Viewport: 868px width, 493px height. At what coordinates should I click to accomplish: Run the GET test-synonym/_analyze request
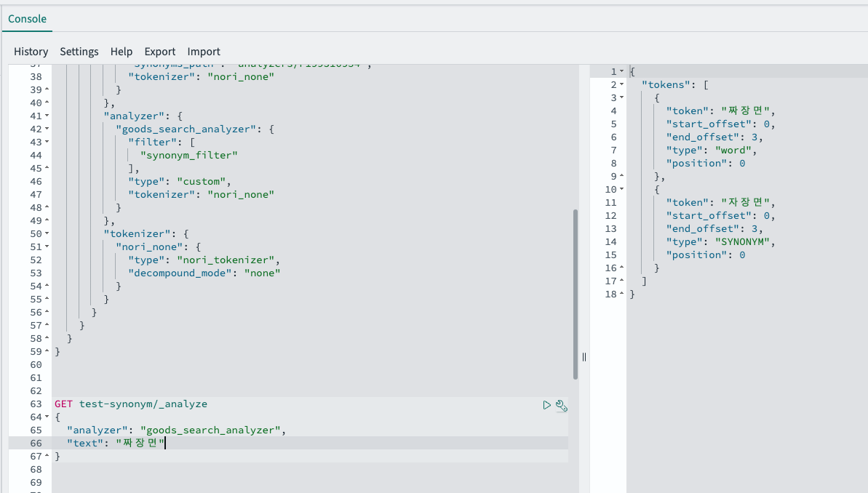[546, 405]
